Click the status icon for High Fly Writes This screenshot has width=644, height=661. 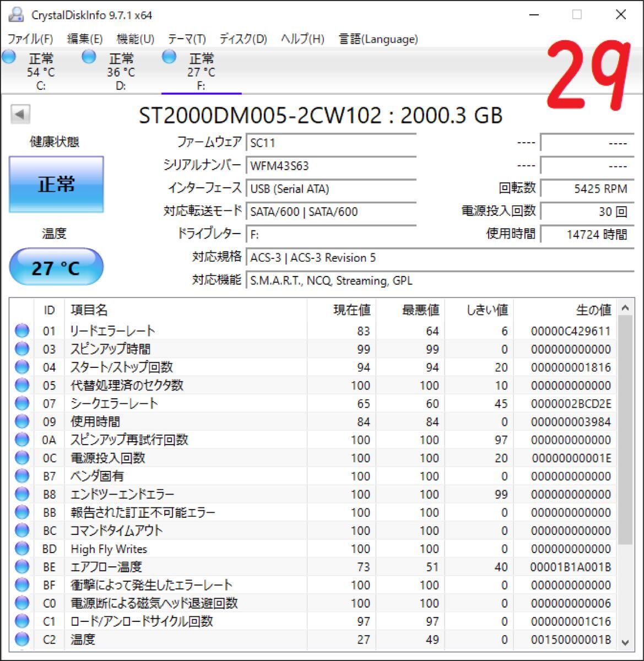(x=22, y=549)
